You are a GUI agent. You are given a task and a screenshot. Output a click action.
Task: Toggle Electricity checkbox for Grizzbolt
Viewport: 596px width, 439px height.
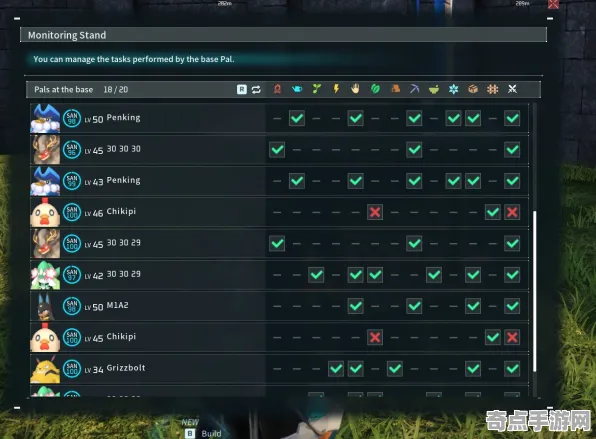pos(336,368)
